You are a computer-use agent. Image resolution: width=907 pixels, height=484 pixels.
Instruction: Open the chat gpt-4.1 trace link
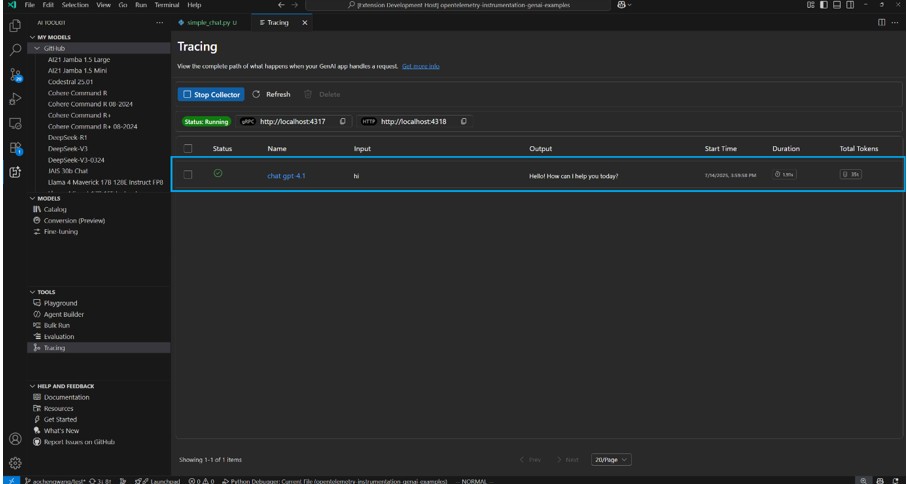287,176
